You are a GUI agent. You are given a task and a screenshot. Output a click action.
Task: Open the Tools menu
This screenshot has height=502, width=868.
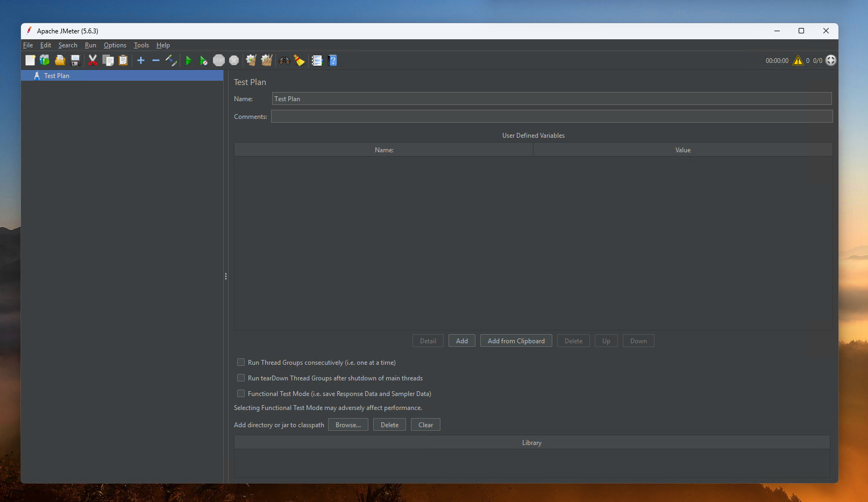pos(141,45)
